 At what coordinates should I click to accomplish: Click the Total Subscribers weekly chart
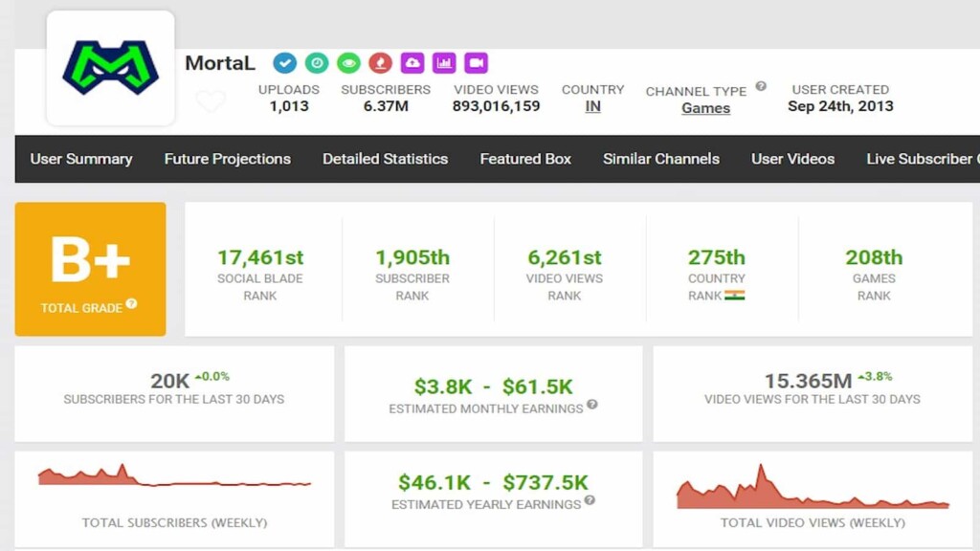coord(174,475)
